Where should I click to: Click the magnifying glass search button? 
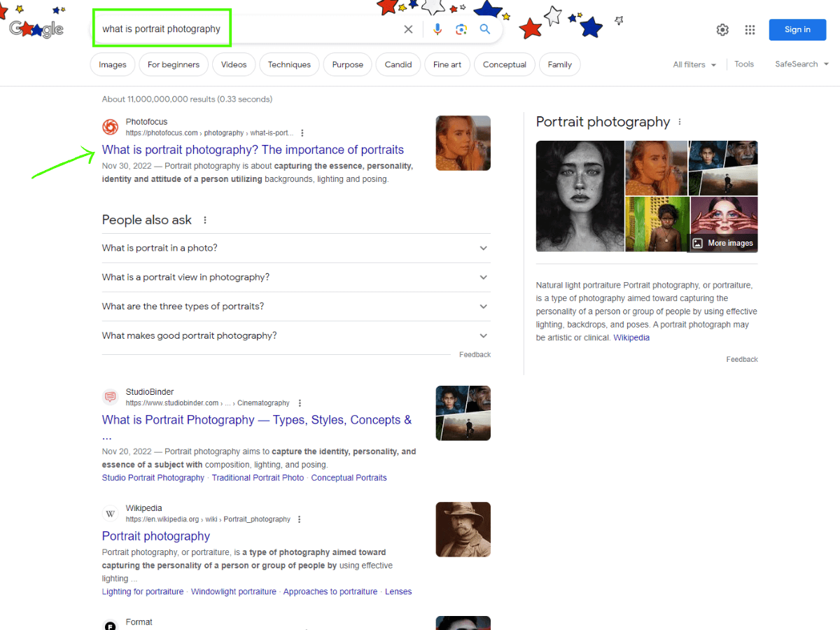click(484, 29)
